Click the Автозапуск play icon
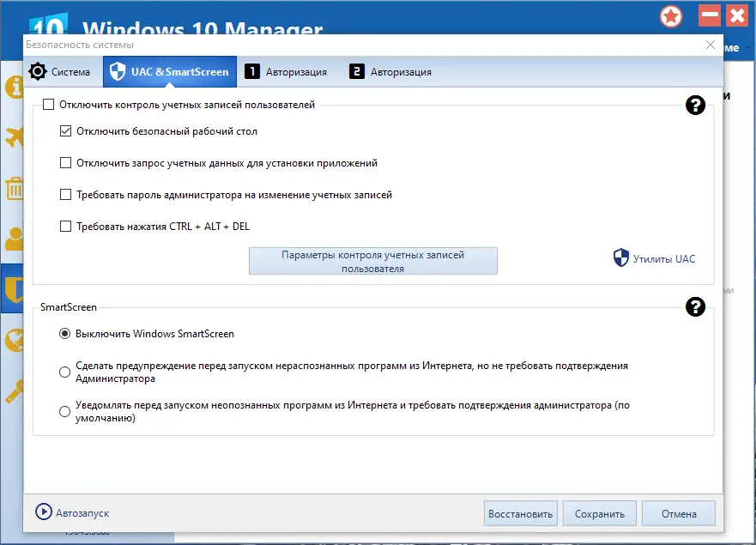 coord(44,512)
